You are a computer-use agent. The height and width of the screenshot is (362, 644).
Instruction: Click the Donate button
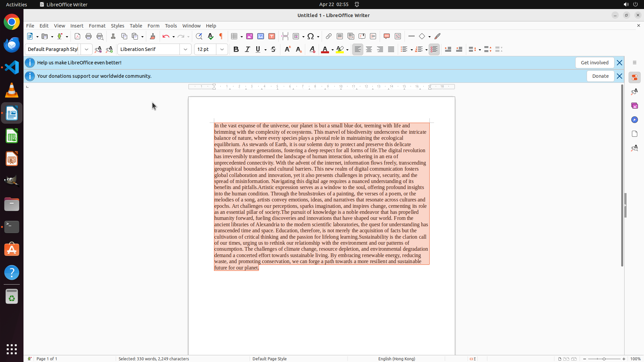pos(600,76)
